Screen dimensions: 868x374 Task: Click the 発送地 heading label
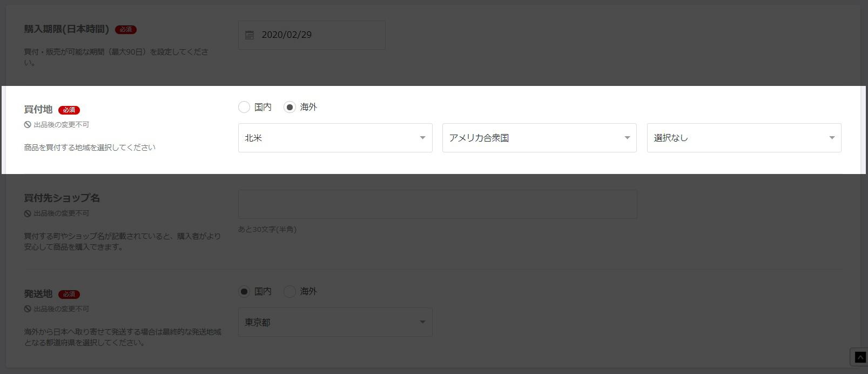(38, 294)
